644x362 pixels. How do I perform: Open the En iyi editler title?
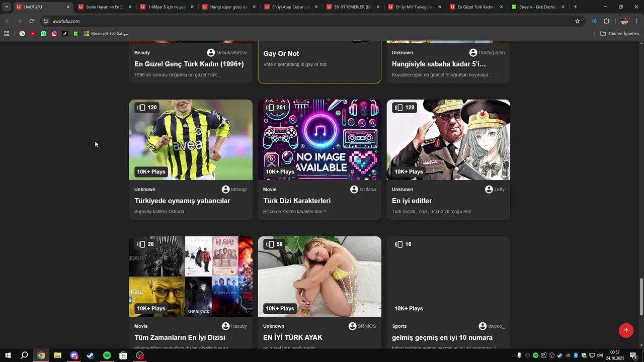coord(412,201)
